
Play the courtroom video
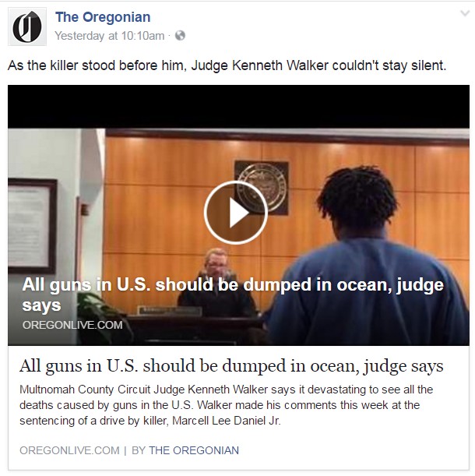(x=235, y=213)
